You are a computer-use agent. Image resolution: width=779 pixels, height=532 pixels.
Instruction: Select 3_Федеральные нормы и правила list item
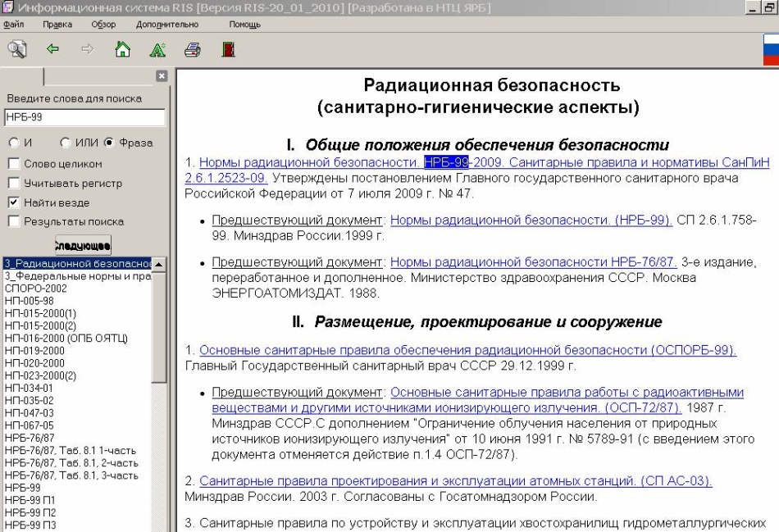[x=78, y=276]
